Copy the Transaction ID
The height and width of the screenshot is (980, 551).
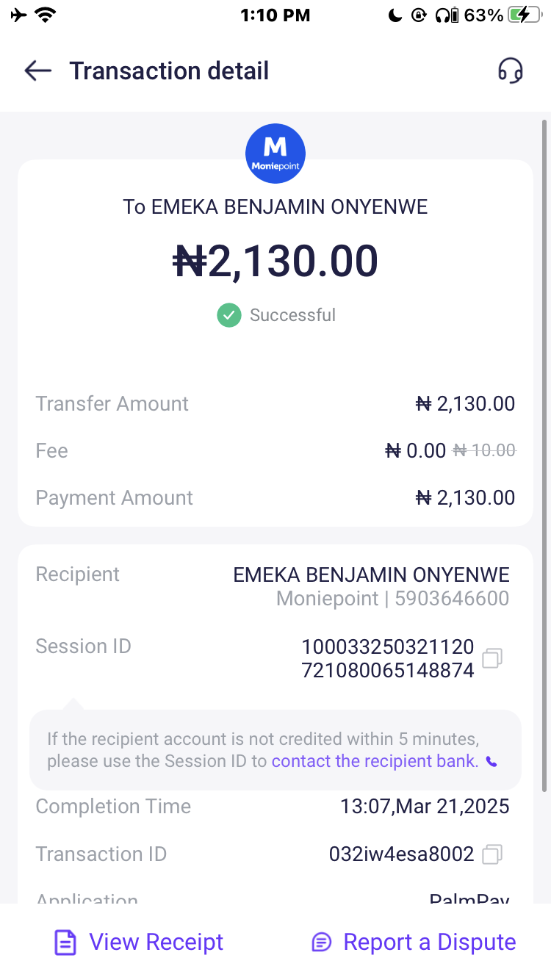[491, 854]
